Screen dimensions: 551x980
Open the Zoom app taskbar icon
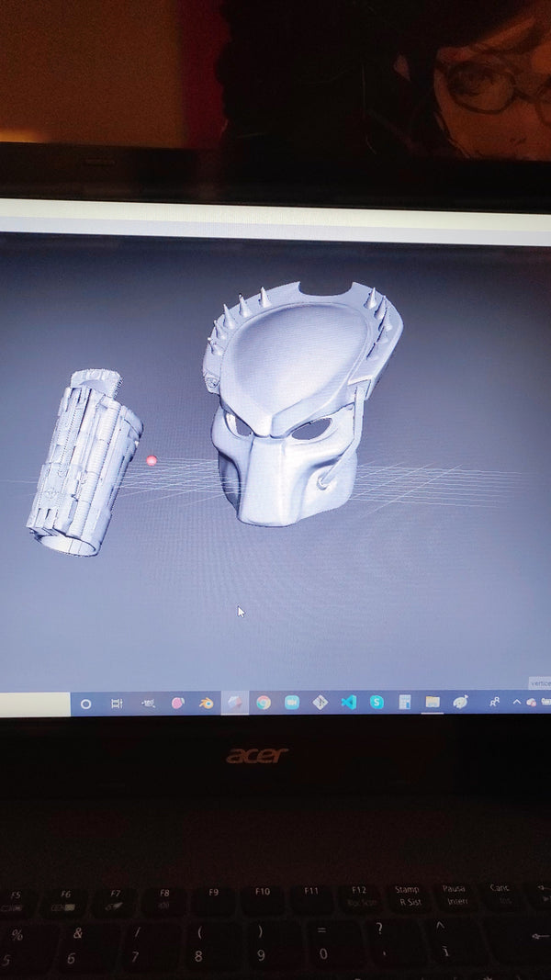pos(292,703)
